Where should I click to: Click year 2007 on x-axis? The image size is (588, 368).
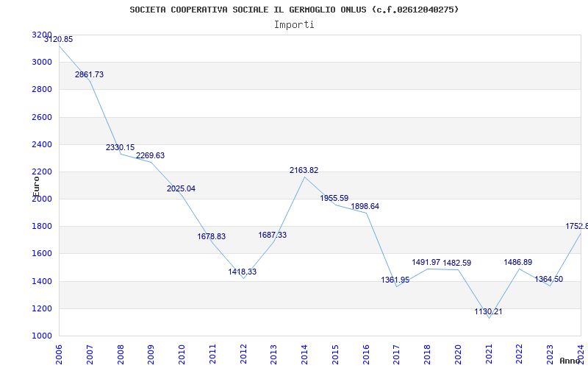[x=90, y=355]
